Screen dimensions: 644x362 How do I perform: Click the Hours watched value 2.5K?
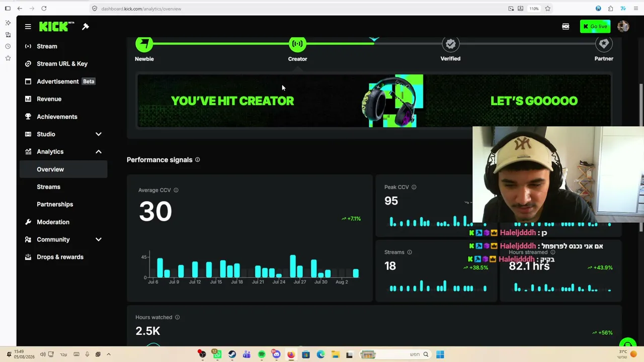point(148,331)
